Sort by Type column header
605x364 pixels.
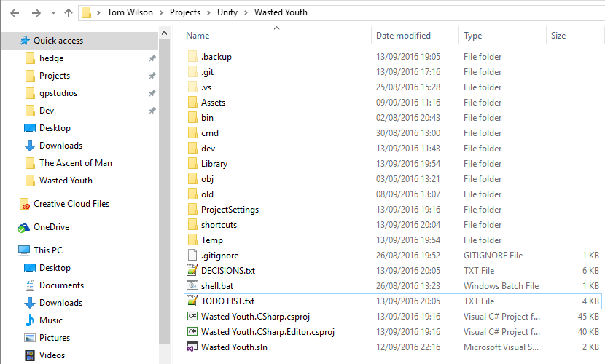coord(472,36)
